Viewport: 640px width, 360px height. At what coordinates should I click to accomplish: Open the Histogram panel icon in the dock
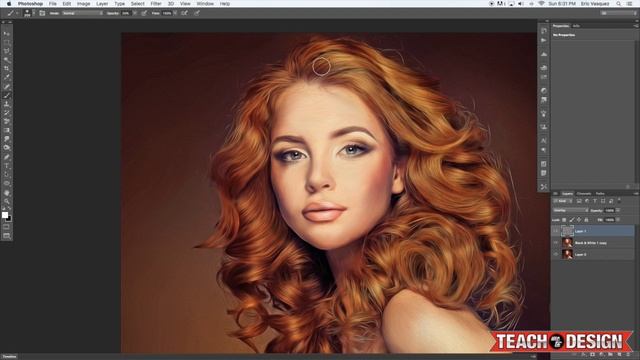(544, 54)
